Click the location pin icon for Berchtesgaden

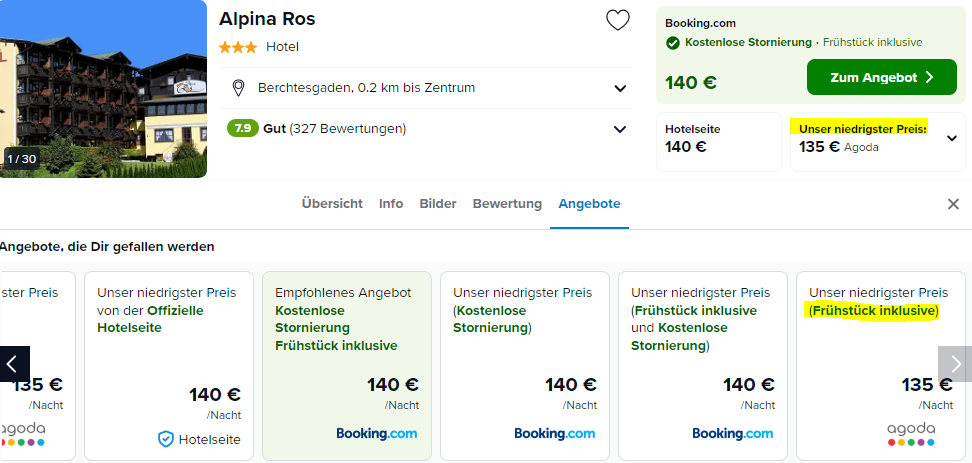238,88
